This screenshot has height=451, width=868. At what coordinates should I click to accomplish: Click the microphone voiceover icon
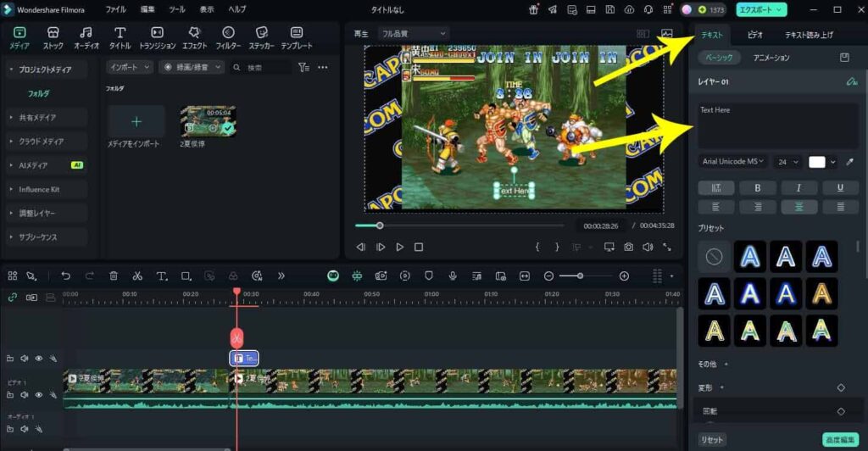click(453, 276)
